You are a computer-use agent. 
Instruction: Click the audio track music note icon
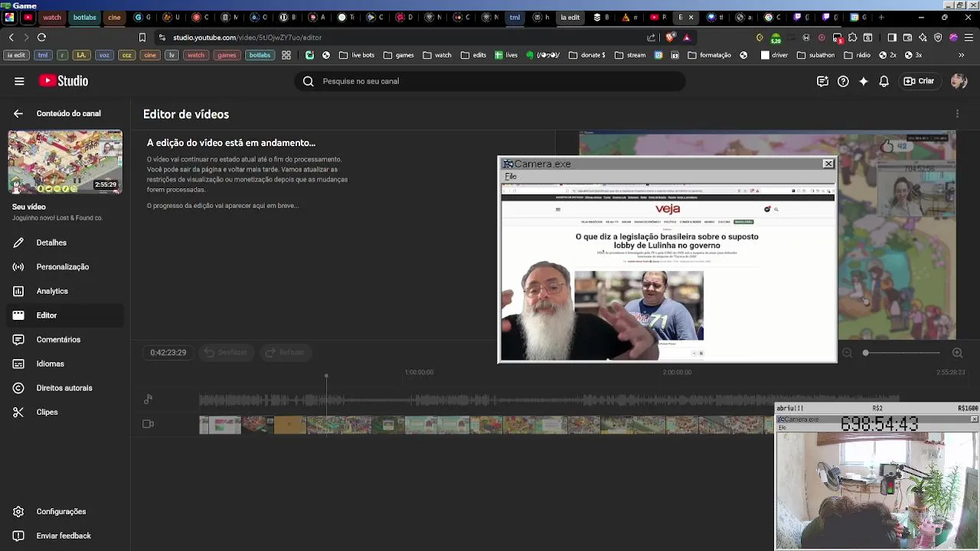pos(149,399)
